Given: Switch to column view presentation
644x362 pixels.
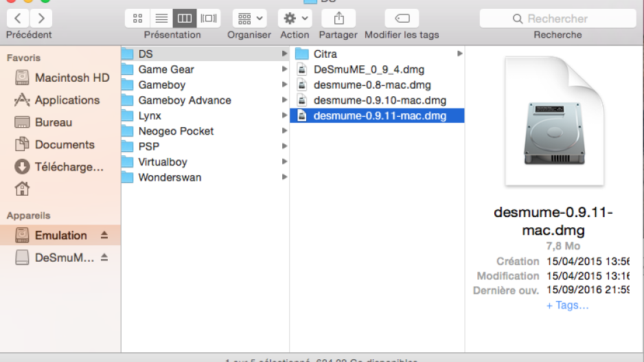Looking at the screenshot, I should [x=185, y=19].
